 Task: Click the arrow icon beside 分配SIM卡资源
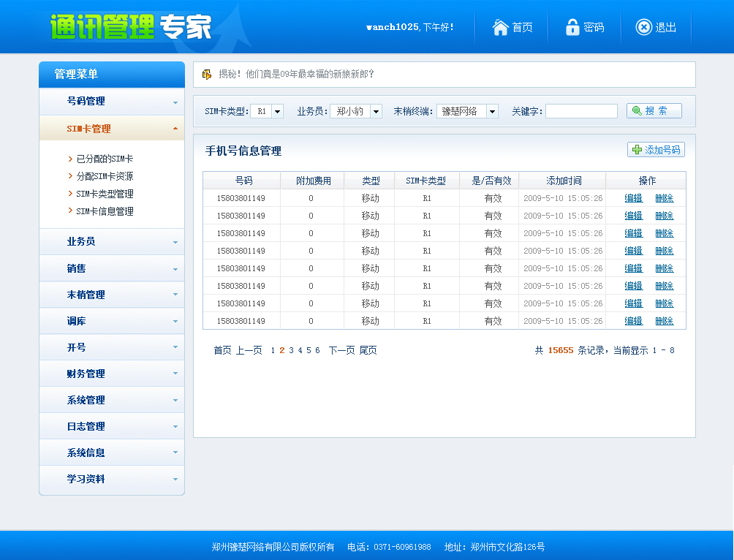click(70, 176)
